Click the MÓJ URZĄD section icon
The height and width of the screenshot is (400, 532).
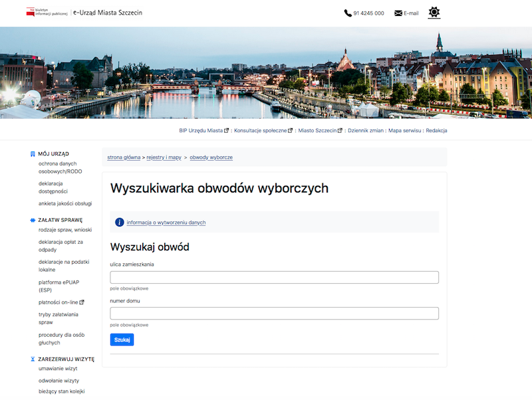33,153
